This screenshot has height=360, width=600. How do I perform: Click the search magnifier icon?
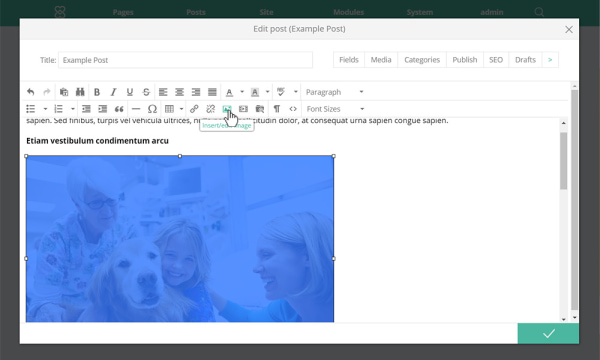click(539, 12)
